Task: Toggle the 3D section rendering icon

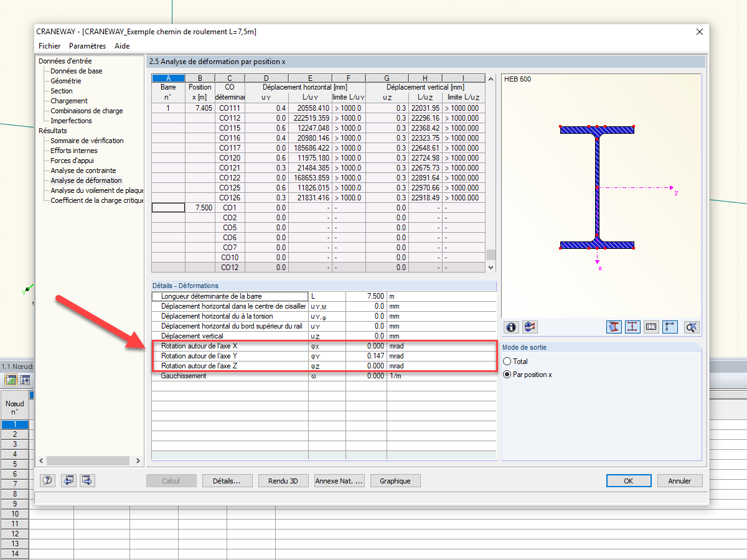Action: point(614,327)
